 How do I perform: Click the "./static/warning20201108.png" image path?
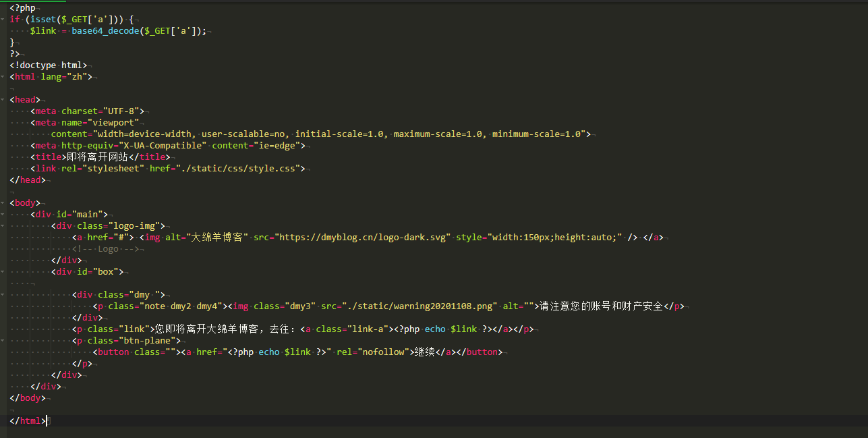[419, 306]
